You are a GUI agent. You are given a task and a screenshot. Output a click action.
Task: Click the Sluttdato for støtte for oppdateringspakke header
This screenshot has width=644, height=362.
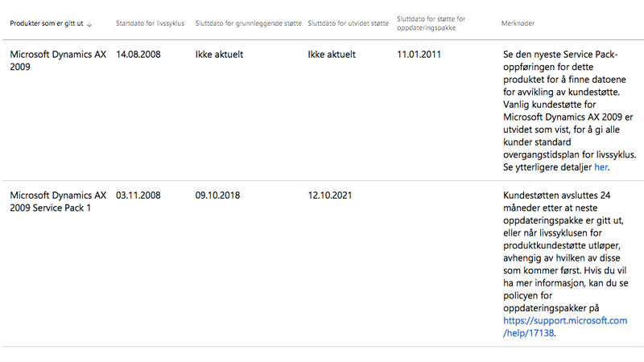431,23
